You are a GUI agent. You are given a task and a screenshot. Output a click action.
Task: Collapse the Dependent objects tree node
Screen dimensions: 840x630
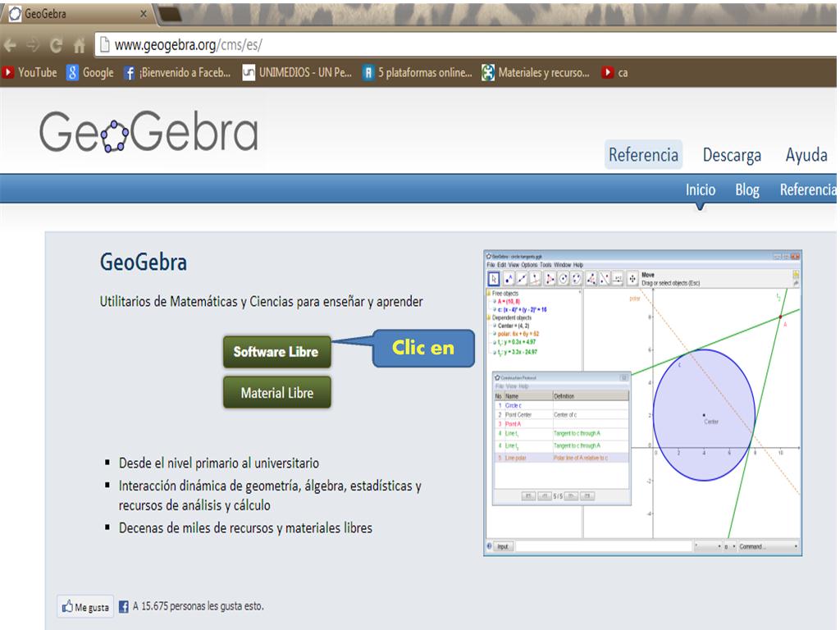[488, 317]
